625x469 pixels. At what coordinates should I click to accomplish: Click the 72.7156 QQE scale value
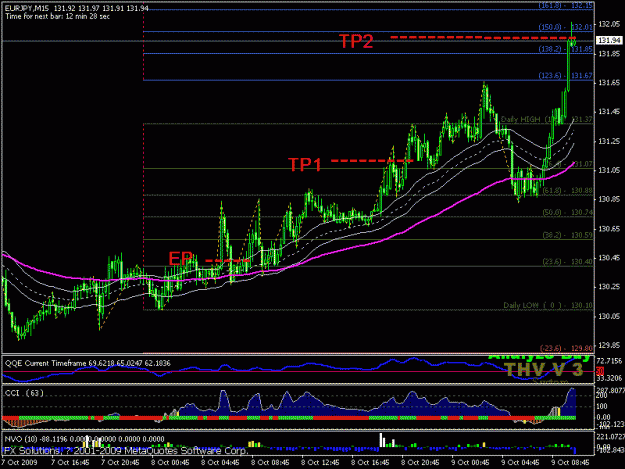(609, 361)
